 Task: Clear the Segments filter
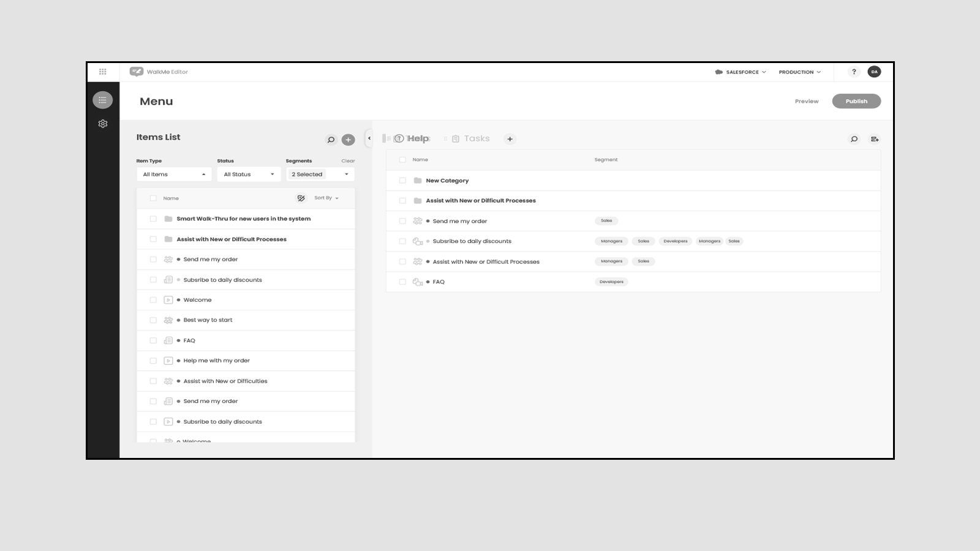coord(348,161)
